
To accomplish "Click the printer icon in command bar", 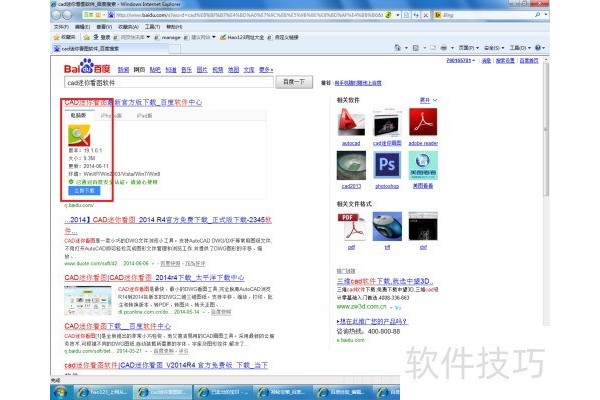I will (x=443, y=47).
